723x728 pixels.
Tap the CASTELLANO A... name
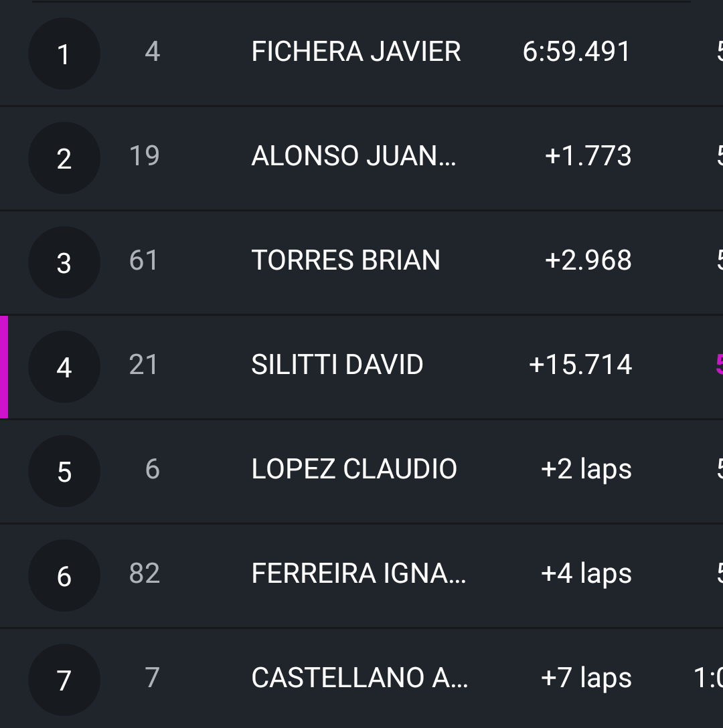pos(359,678)
